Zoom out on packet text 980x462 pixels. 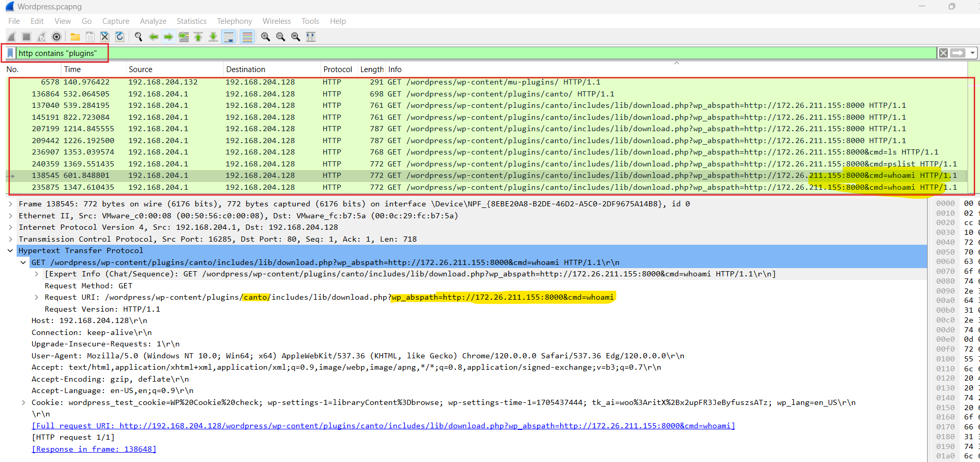click(x=281, y=37)
